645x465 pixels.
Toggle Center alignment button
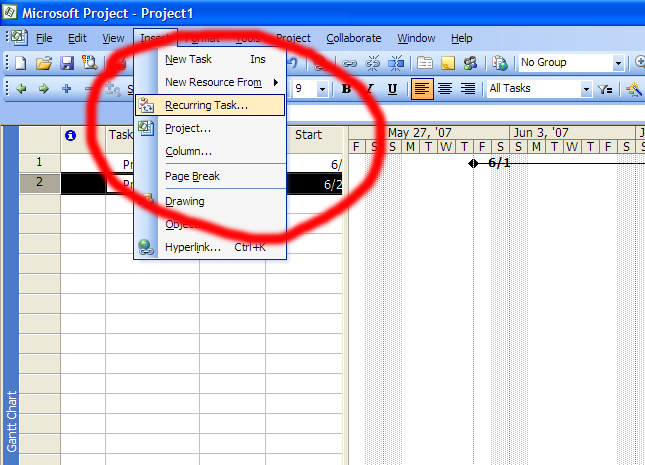pyautogui.click(x=445, y=89)
